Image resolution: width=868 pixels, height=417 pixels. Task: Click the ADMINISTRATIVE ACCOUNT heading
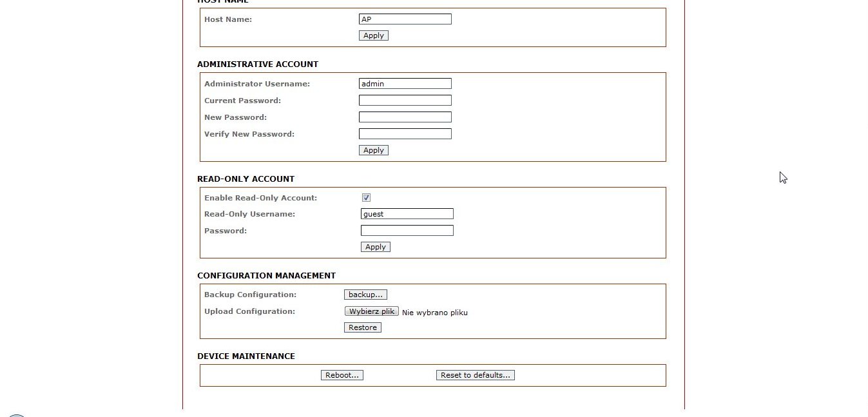[258, 64]
